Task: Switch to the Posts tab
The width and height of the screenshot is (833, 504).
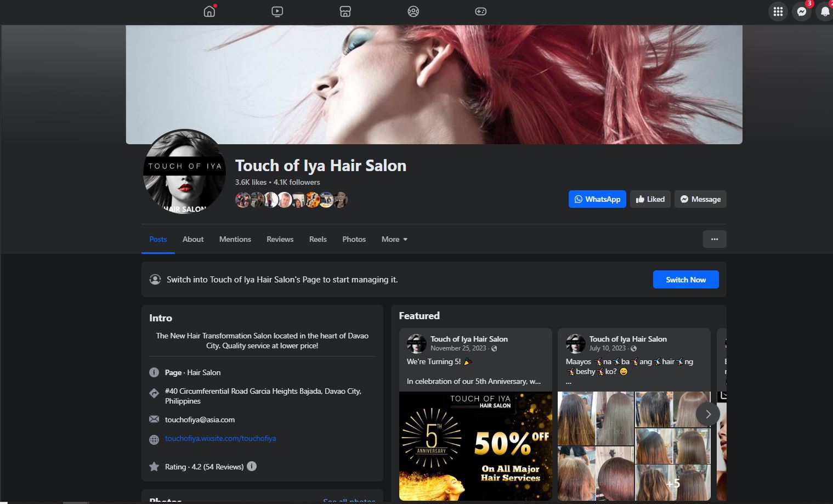Action: click(x=158, y=239)
